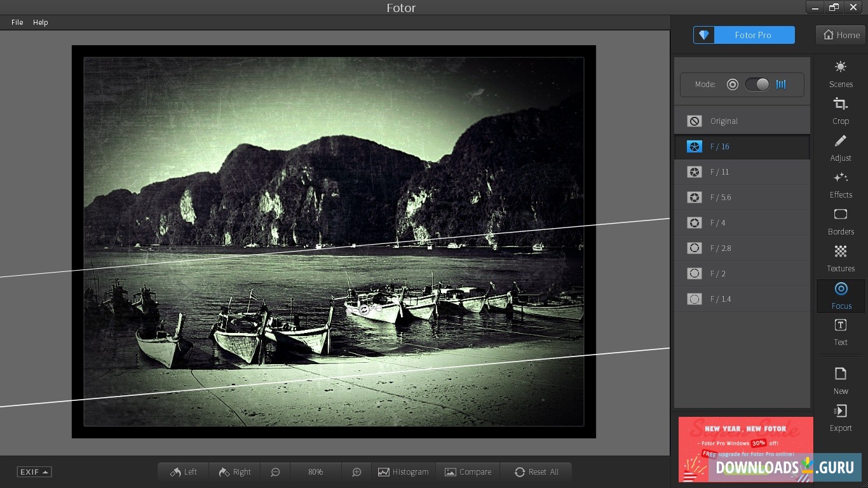Open the Effects panel

[x=840, y=184]
